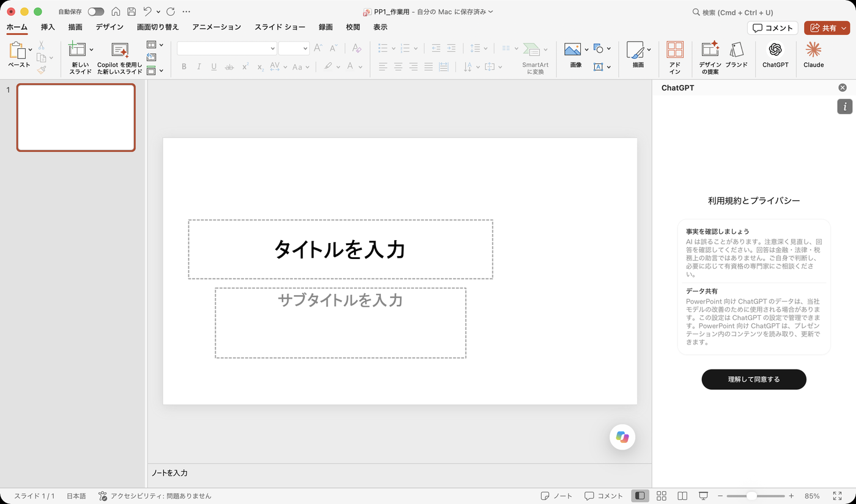Click the accessibility status (アクセシビリティ: 問題ありません)
This screenshot has width=856, height=504.
click(155, 496)
